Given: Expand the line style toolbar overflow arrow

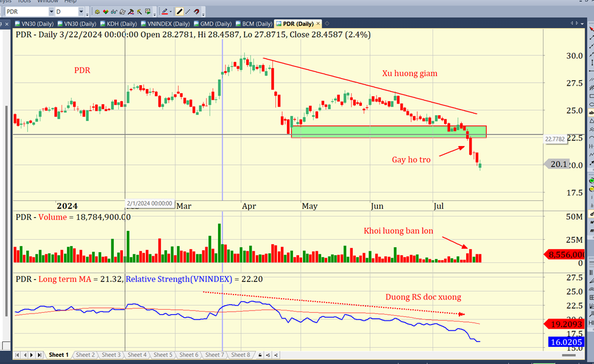Looking at the screenshot, I should [203, 15].
